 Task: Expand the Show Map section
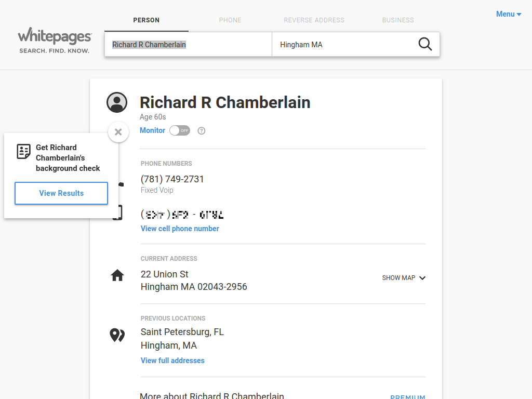point(404,278)
